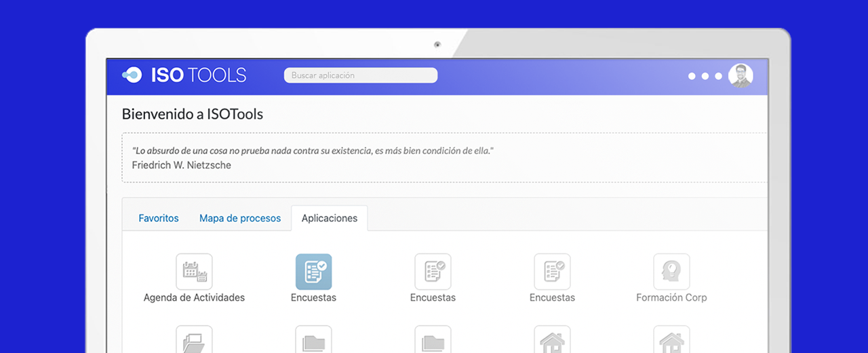Screen dimensions: 868x353
Task: Click the Friedrich W. Nietzsche author name
Action: click(x=181, y=165)
